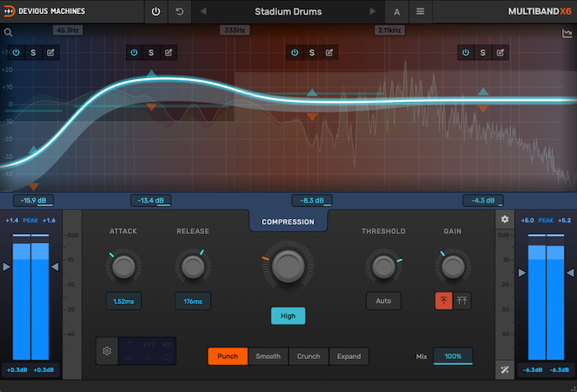The width and height of the screenshot is (577, 392).
Task: Click the large Compression amount knob
Action: coord(288,265)
